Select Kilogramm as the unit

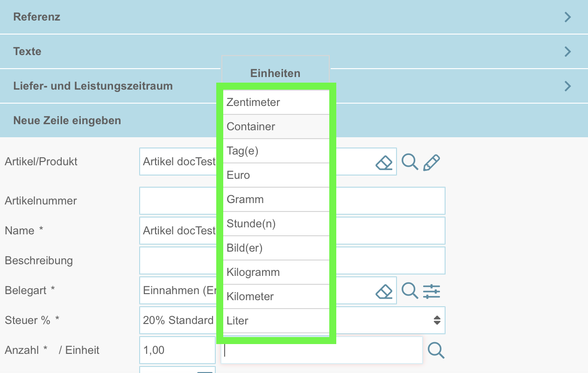coord(276,272)
